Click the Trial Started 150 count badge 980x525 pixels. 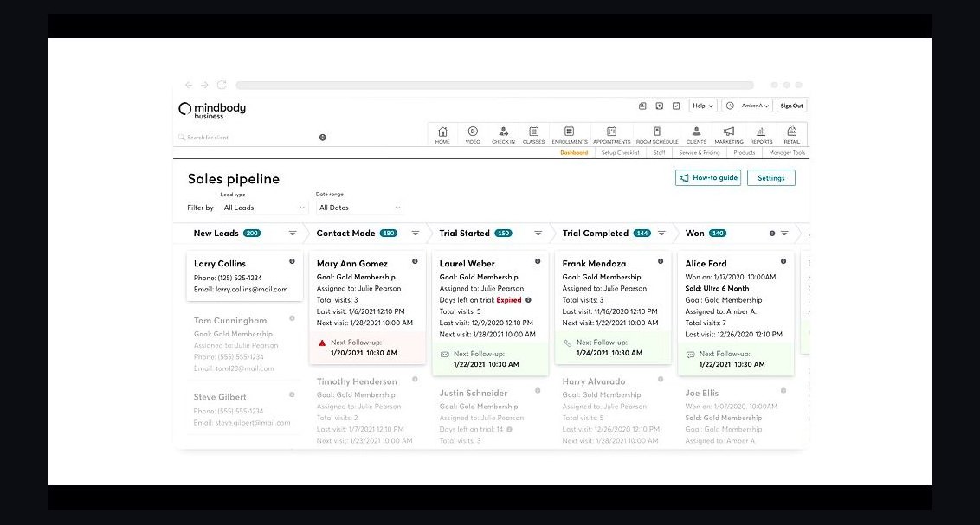click(x=503, y=234)
